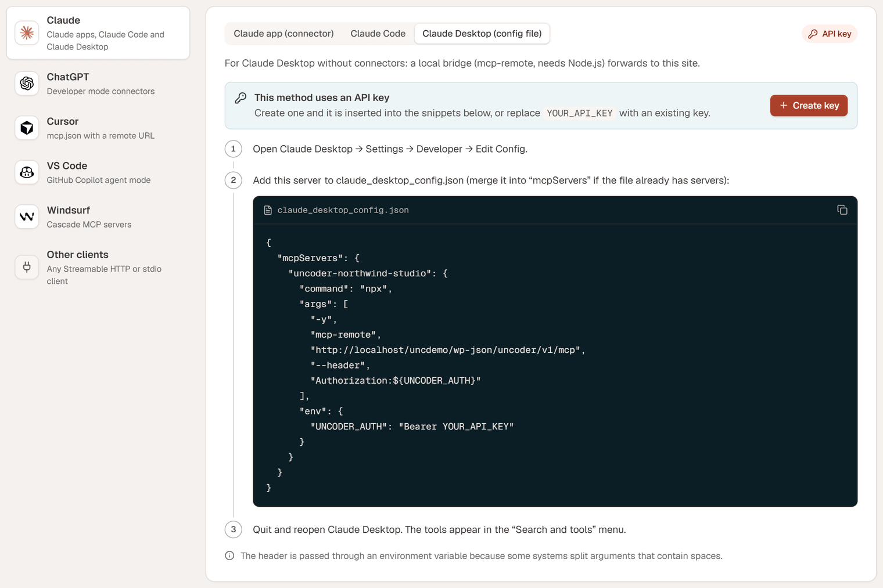Viewport: 883px width, 588px height.
Task: Click the Claude starburst logo icon
Action: [27, 33]
